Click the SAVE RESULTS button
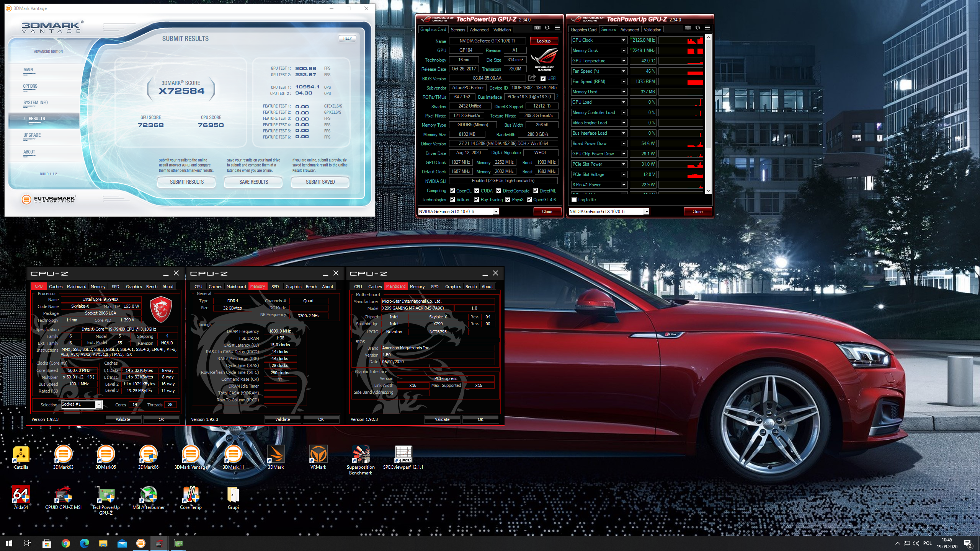This screenshot has height=551, width=980. tap(253, 182)
